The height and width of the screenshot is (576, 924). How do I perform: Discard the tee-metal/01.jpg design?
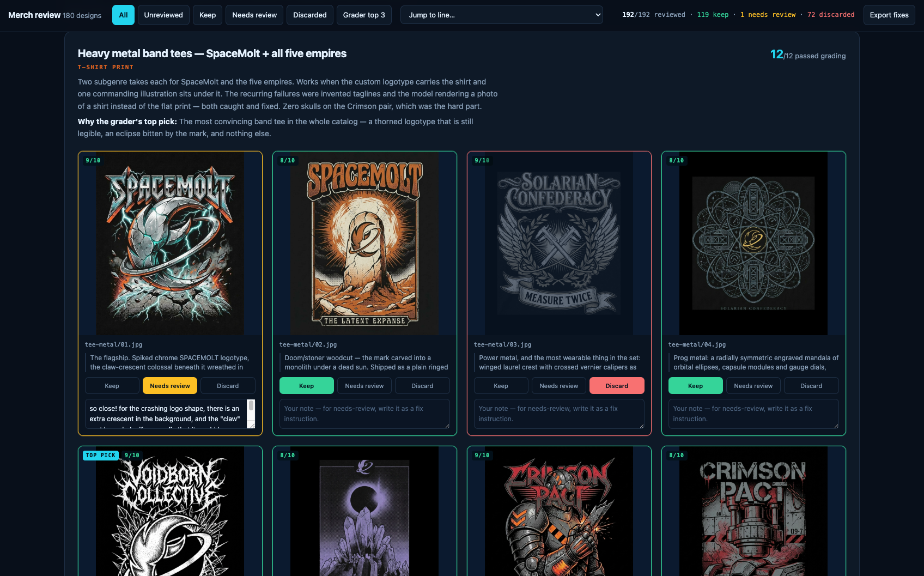[x=228, y=386]
